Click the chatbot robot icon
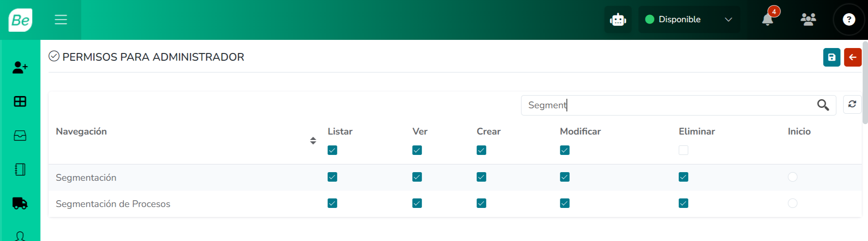This screenshot has width=868, height=241. 618,19
